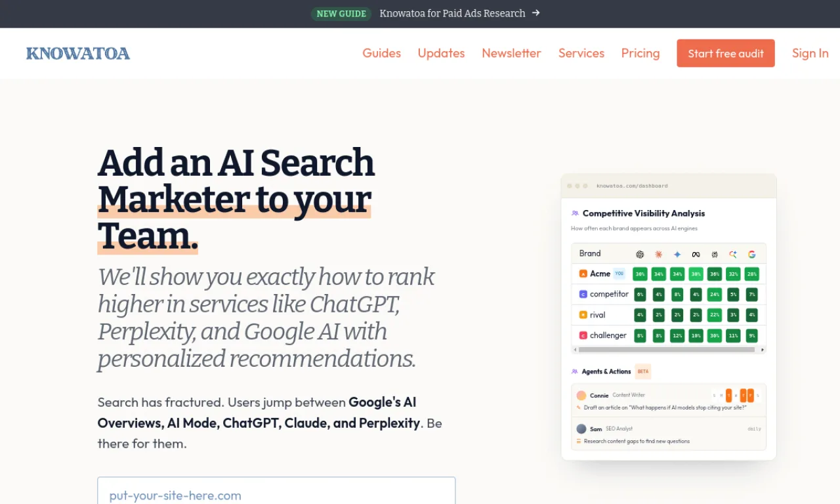Click the ChatGPT engine icon in table header

click(x=640, y=255)
